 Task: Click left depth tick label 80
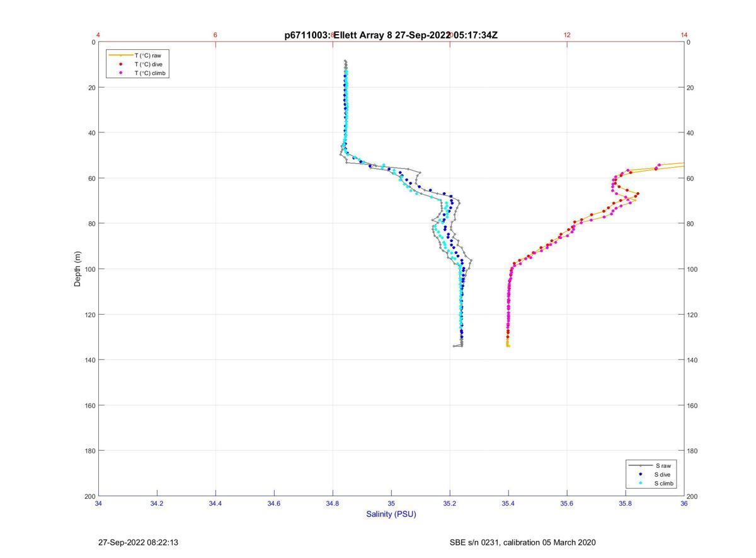click(x=91, y=224)
